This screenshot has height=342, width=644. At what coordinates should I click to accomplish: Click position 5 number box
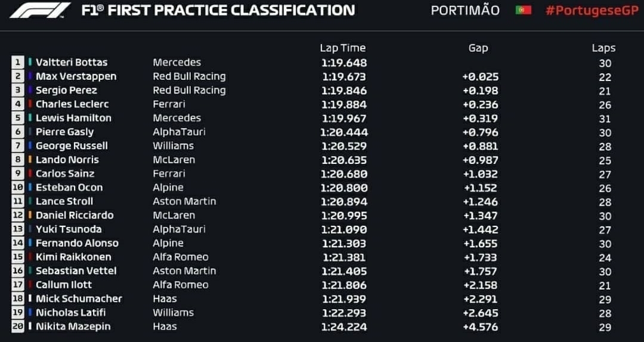[17, 118]
